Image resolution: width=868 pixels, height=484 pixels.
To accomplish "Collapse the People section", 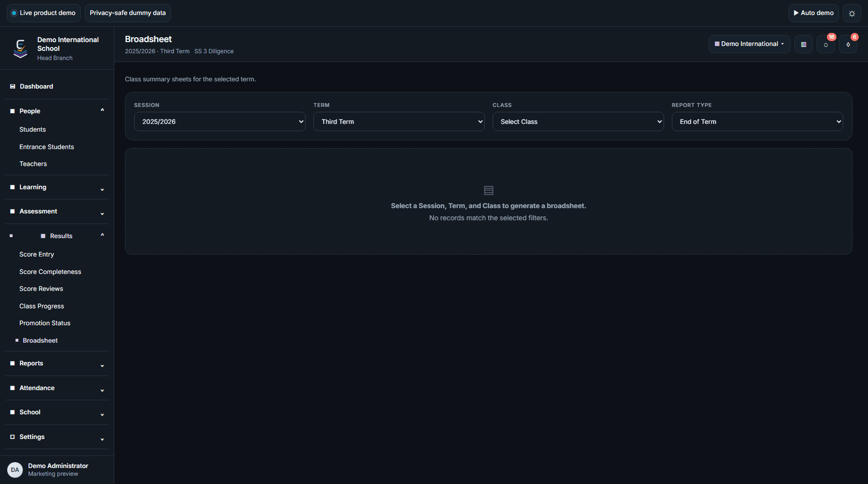I will click(57, 111).
